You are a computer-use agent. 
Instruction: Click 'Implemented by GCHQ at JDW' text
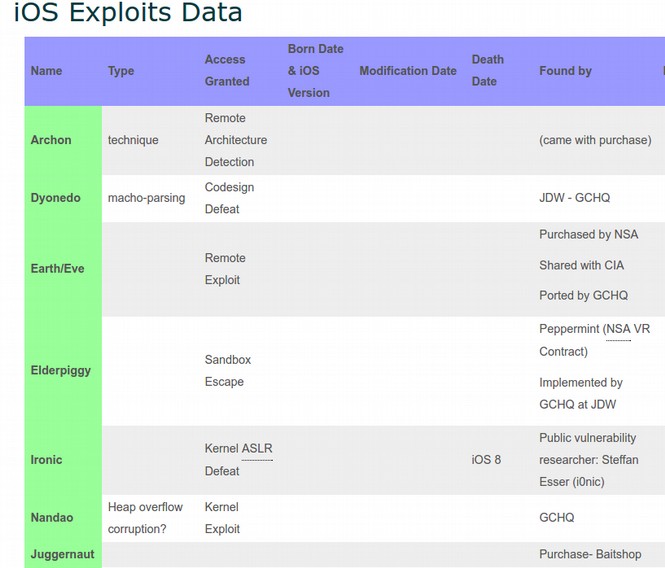pos(581,394)
